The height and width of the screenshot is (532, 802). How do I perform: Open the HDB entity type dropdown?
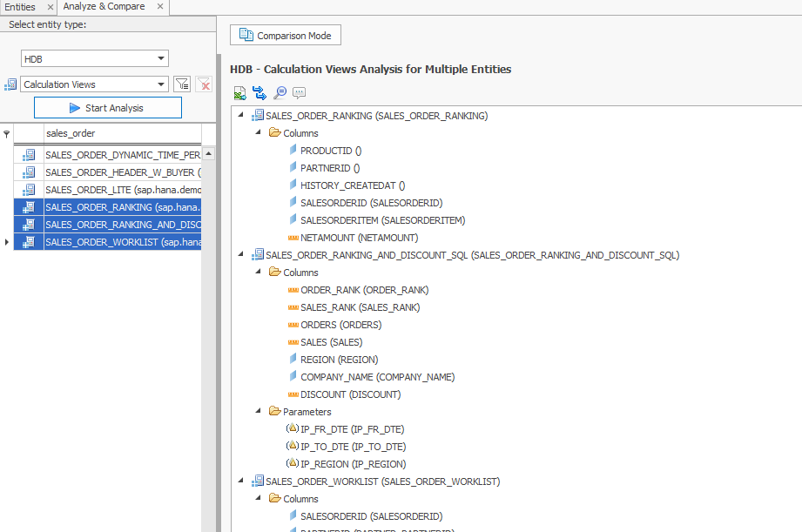point(160,58)
